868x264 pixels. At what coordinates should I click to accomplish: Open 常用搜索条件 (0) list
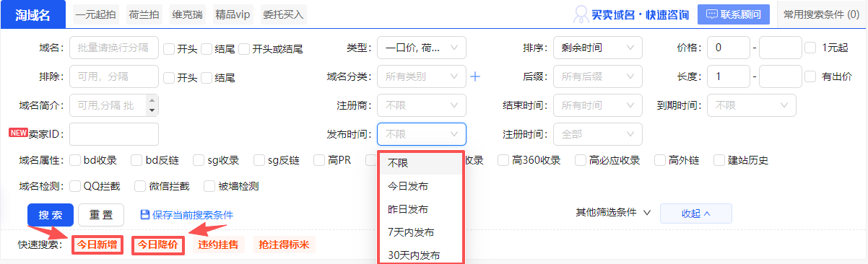coord(822,14)
